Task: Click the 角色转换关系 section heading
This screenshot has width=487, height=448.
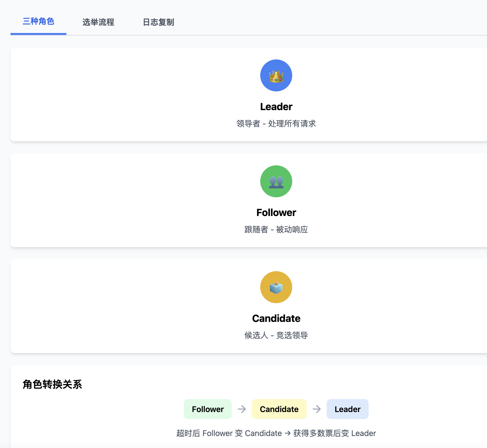Action: coord(52,384)
